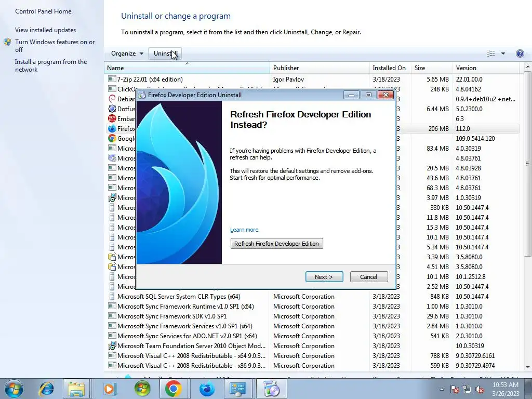Click the 0.9.4+deb10u2 version cell
Viewport: 532px width, 399px height.
pos(486,99)
